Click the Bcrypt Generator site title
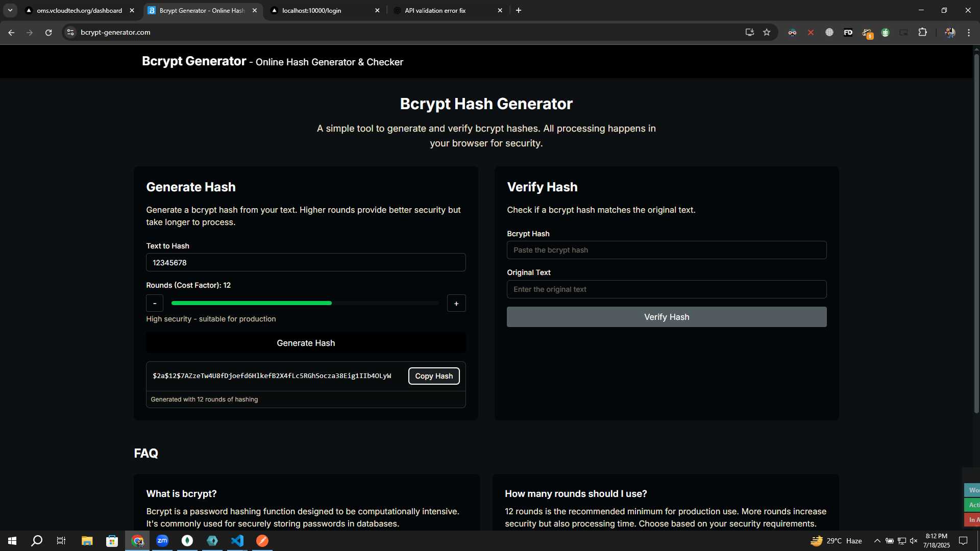 (x=194, y=61)
